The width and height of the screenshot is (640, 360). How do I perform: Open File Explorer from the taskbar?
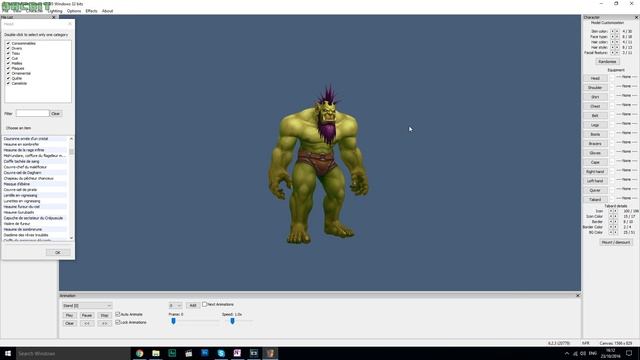coord(156,353)
